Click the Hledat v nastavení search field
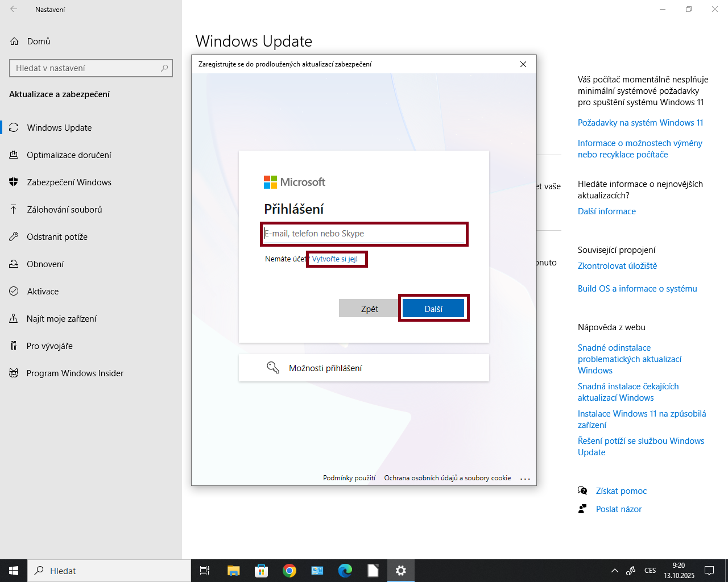This screenshot has height=582, width=728. pos(91,68)
